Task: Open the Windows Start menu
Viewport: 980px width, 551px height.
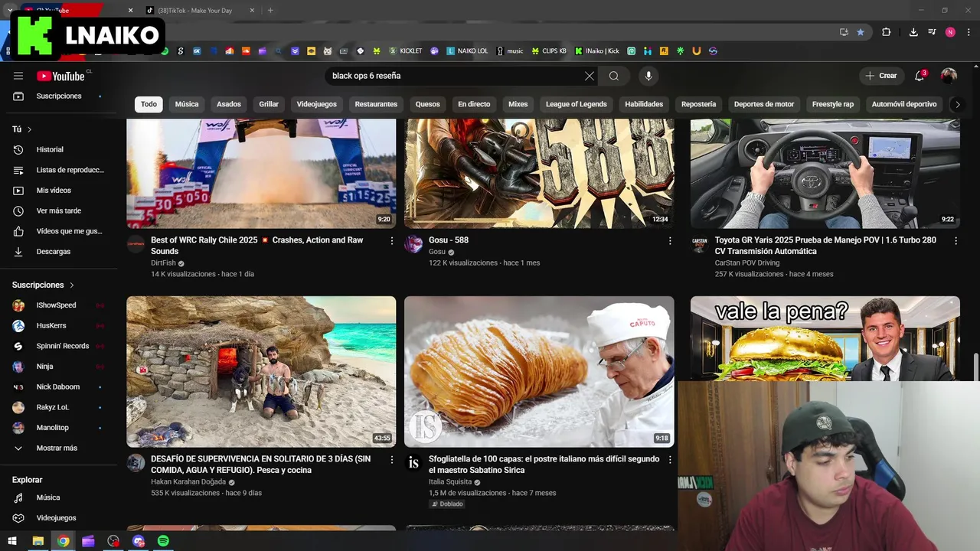Action: (x=12, y=541)
